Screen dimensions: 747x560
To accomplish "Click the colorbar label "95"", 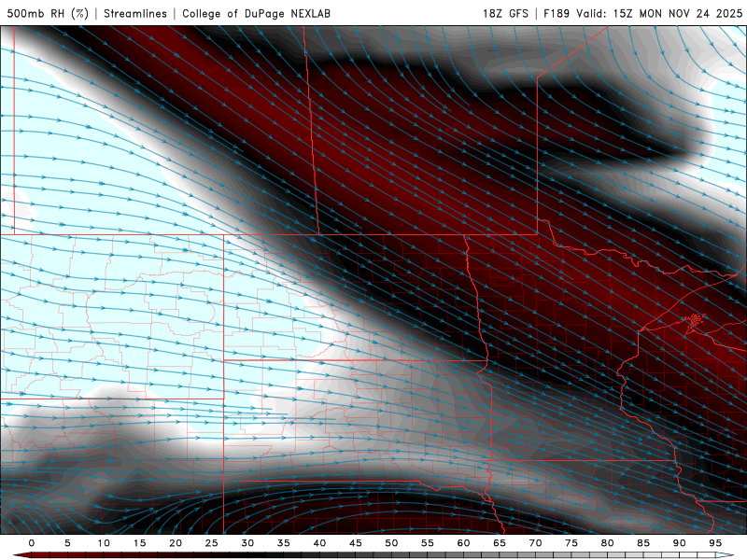I will (x=715, y=543).
